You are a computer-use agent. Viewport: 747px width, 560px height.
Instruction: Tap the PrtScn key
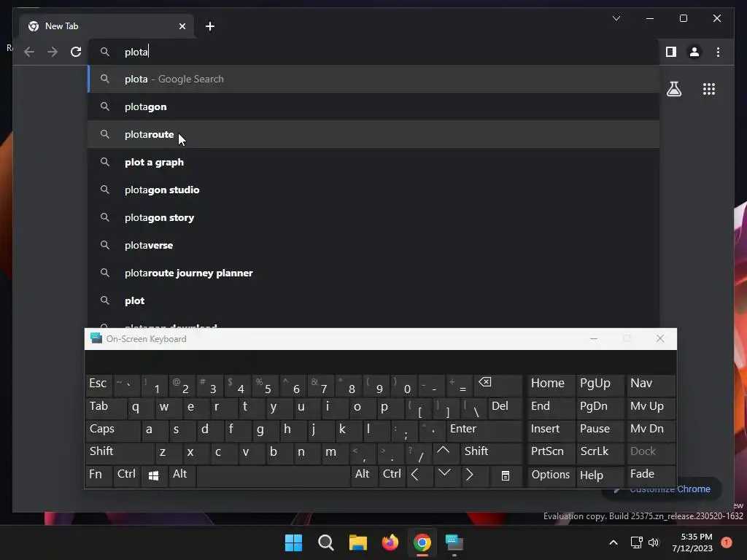tap(550, 452)
